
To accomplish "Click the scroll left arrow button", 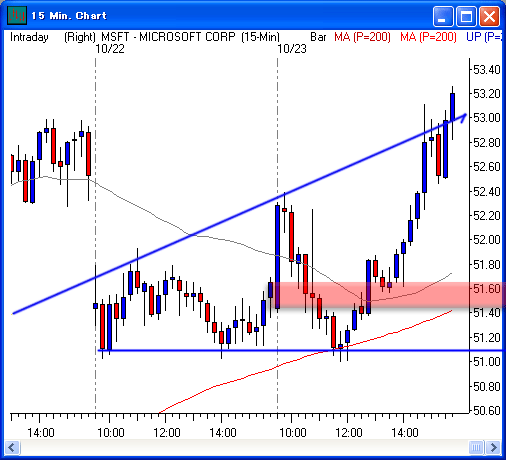I will (x=12, y=447).
